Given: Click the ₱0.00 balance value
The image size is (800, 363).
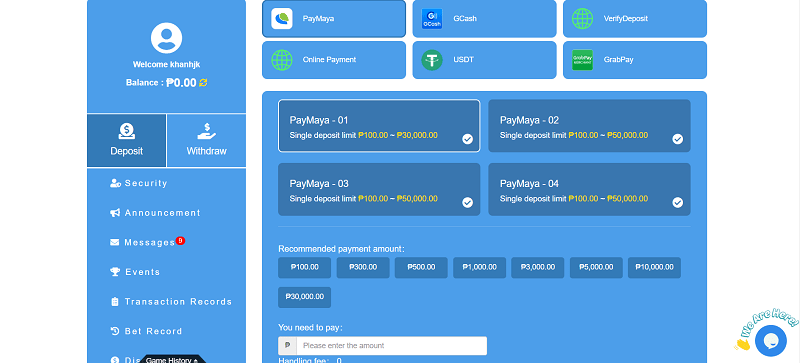Looking at the screenshot, I should coord(181,83).
